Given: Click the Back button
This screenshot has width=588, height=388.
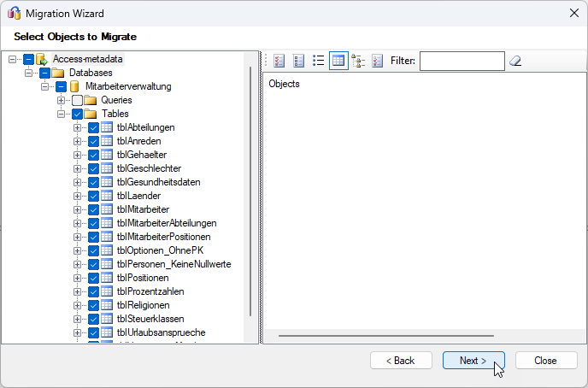Looking at the screenshot, I should 401,361.
